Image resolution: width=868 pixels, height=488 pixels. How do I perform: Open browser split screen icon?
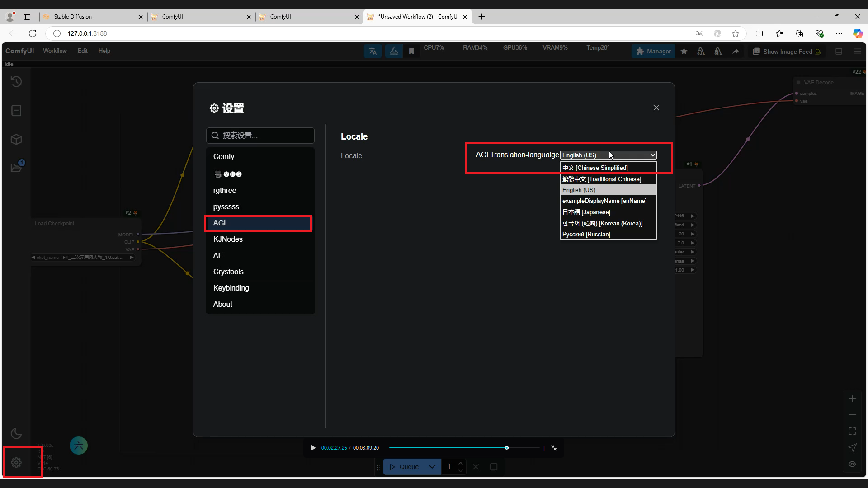(x=759, y=33)
